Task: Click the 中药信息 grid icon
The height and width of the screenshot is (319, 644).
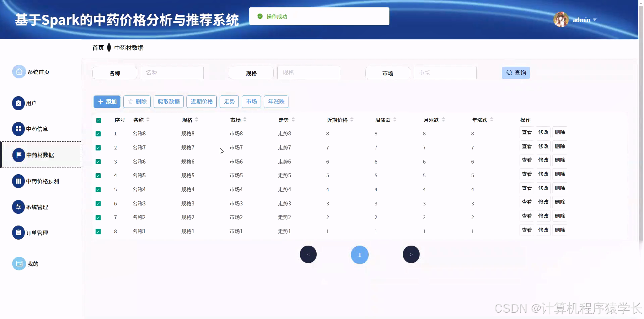Action: 18,129
